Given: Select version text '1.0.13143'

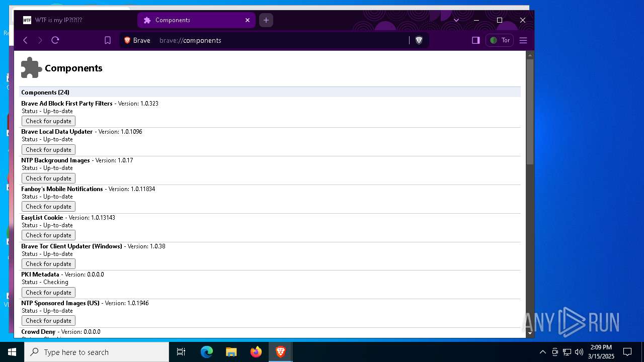Looking at the screenshot, I should [103, 218].
